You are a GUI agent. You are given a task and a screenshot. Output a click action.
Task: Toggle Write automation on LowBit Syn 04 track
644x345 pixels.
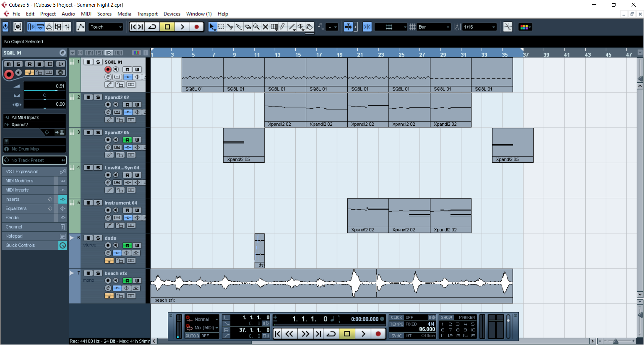pyautogui.click(x=137, y=175)
